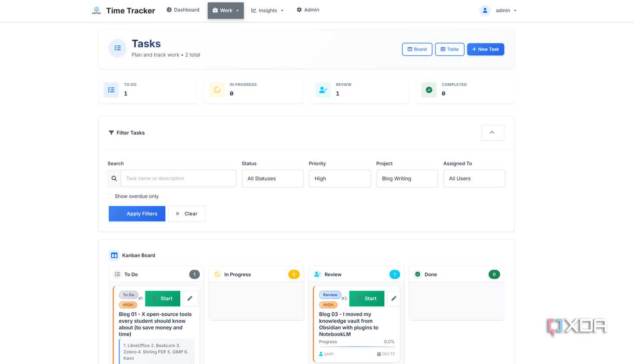Screen dimensions: 634x364
Task: Collapse the Filter Tasks panel
Action: [493, 133]
